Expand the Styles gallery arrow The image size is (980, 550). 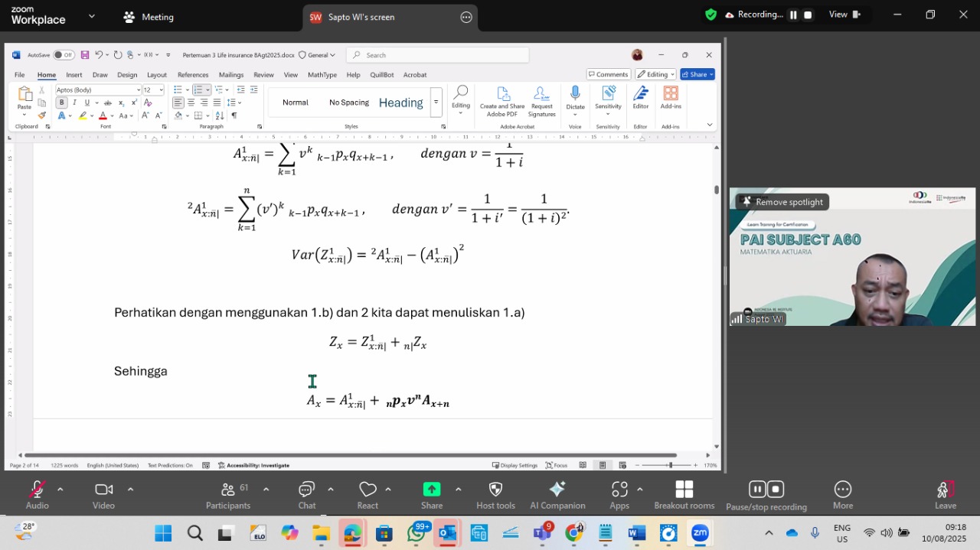tap(436, 102)
